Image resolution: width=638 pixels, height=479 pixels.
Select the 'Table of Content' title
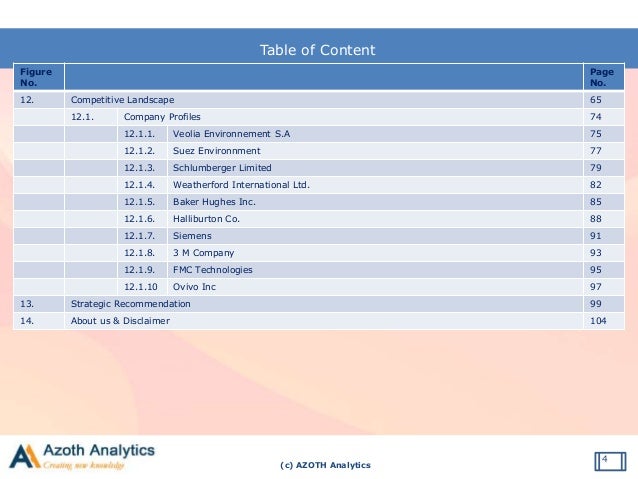tap(317, 50)
